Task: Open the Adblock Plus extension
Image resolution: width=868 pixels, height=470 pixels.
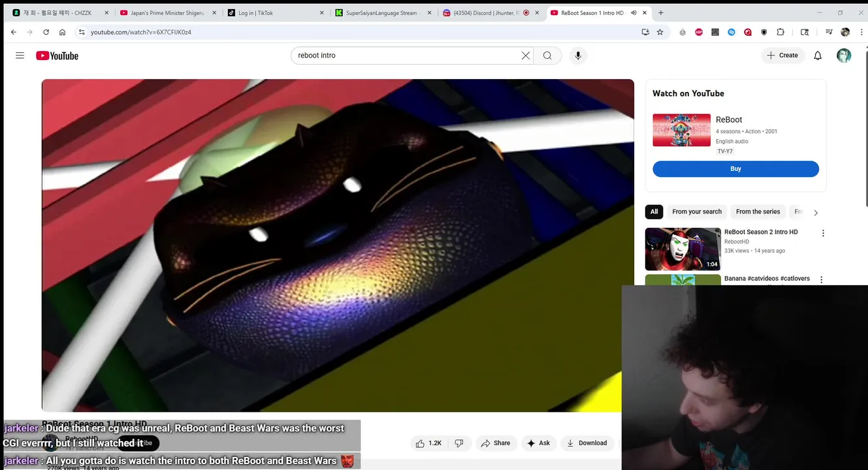Action: coord(699,32)
